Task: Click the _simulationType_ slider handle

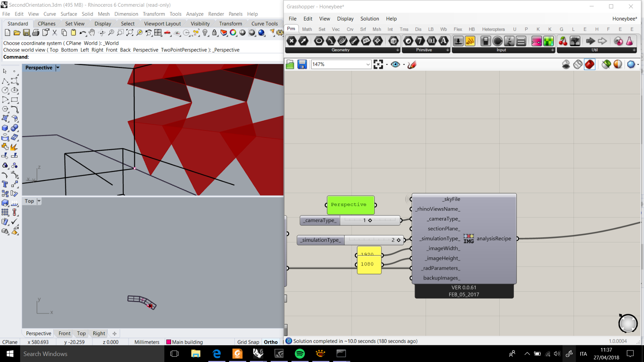Action: (x=399, y=240)
